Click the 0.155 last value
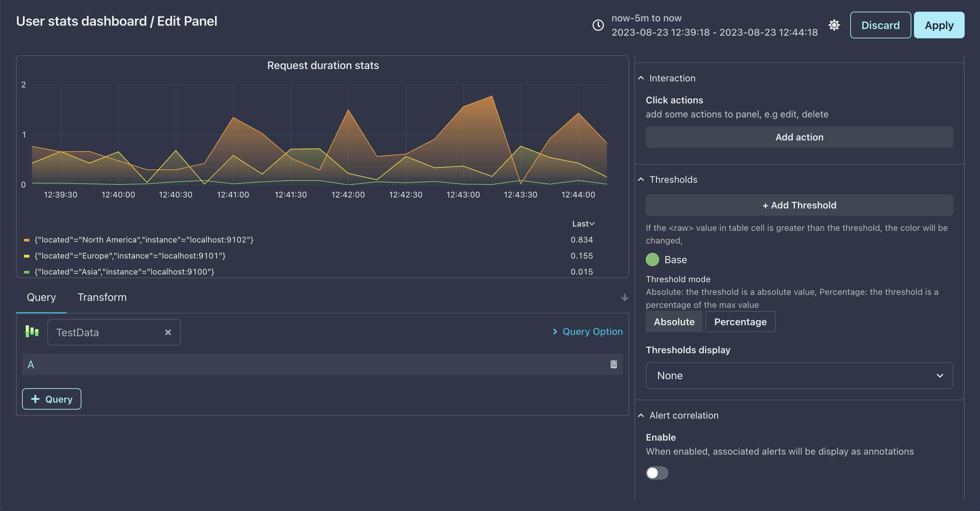The image size is (980, 511). click(581, 256)
